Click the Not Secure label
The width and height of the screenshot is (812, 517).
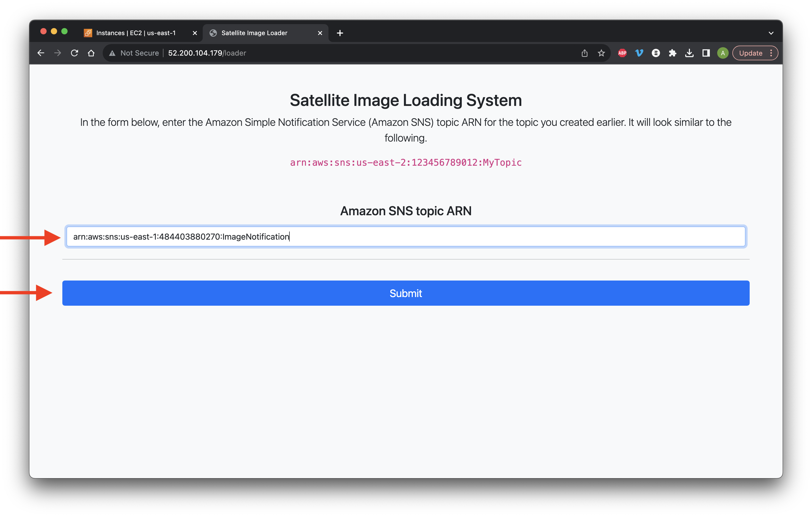tap(140, 53)
